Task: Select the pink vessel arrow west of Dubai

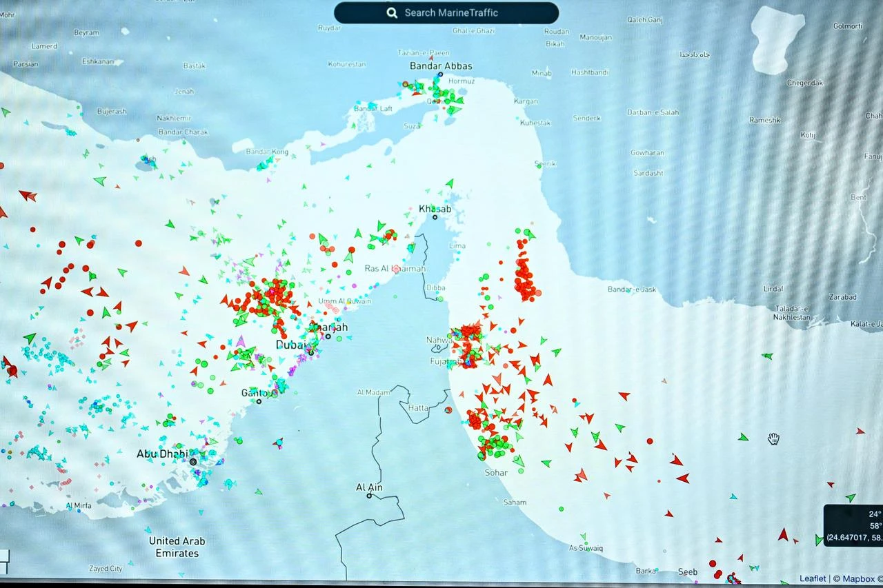Action: click(x=241, y=341)
